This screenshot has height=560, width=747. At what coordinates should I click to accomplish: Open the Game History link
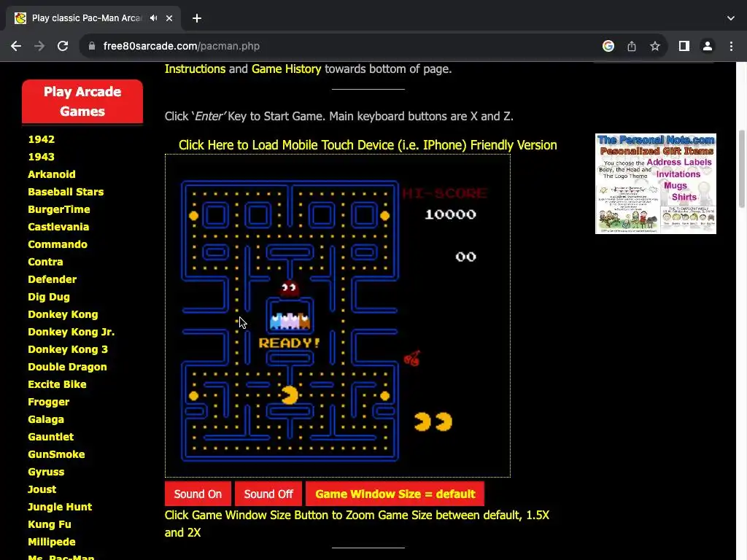[286, 69]
